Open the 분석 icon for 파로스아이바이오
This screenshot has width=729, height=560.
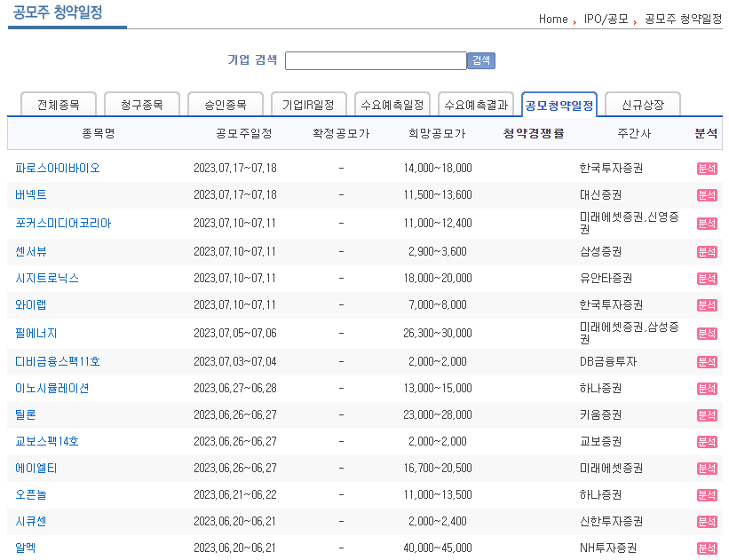(707, 169)
